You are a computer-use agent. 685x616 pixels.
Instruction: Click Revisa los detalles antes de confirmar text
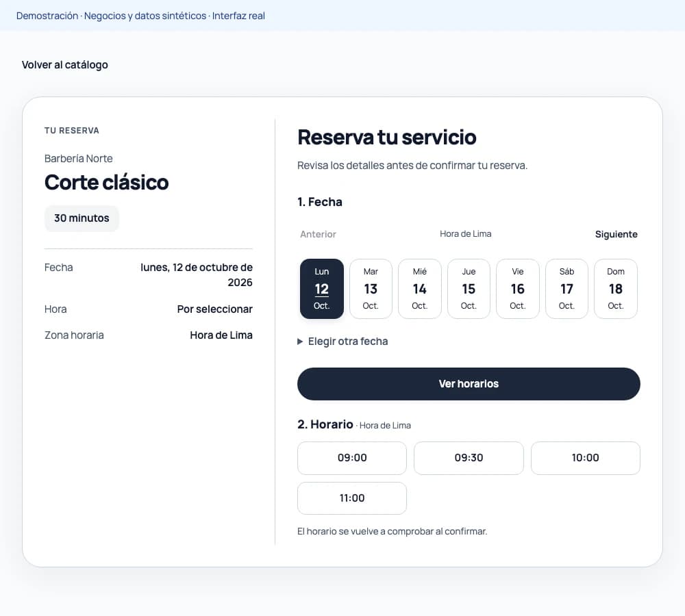(412, 166)
